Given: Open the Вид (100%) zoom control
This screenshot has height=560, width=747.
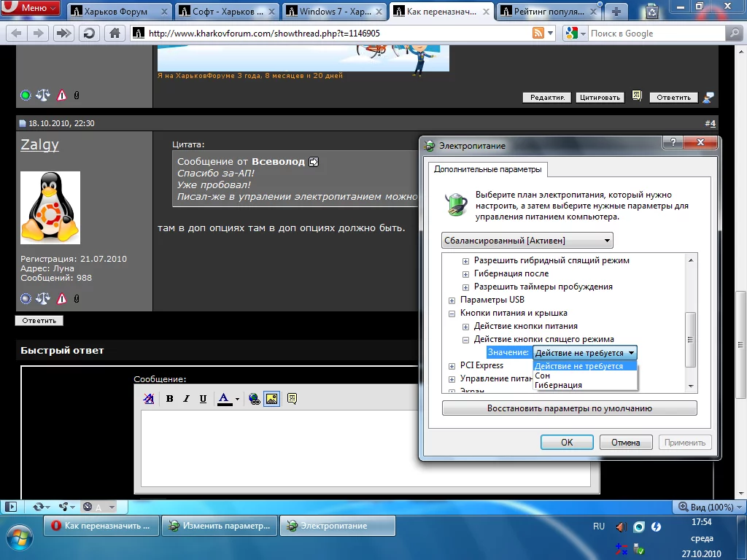Looking at the screenshot, I should click(710, 507).
